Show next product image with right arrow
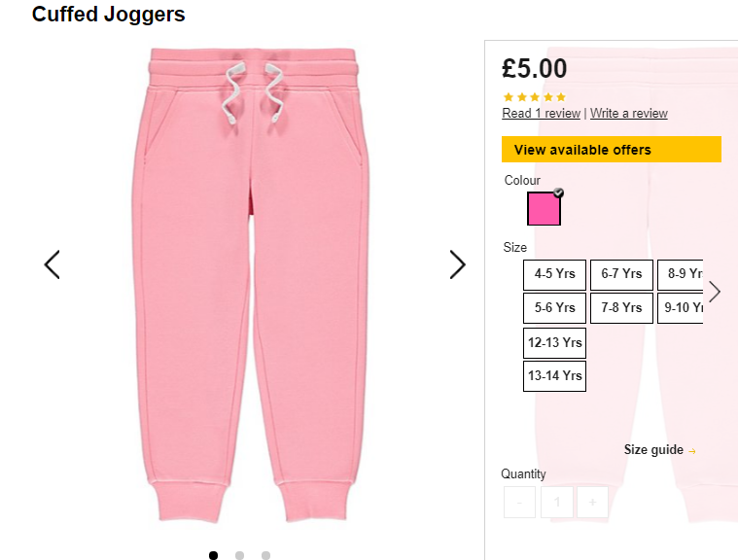 coord(458,264)
